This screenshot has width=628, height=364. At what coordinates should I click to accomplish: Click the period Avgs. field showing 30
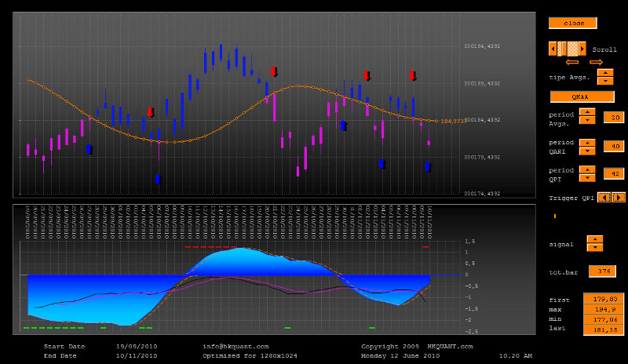tap(613, 117)
